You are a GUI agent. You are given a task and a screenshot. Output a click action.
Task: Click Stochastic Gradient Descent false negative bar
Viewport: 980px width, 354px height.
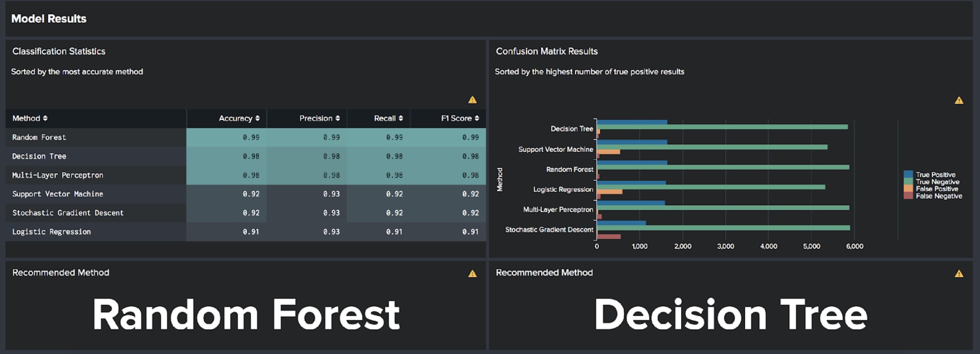[609, 237]
